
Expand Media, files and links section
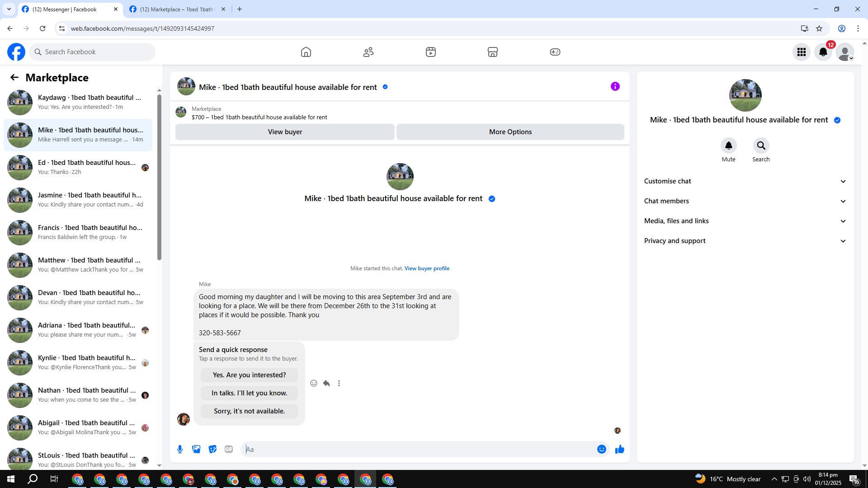click(745, 221)
